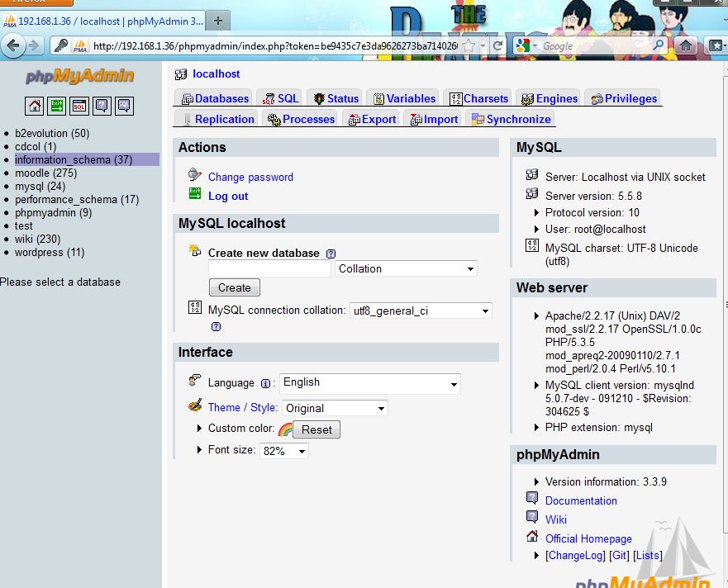This screenshot has height=588, width=728.
Task: Click the new database name input field
Action: [x=269, y=268]
